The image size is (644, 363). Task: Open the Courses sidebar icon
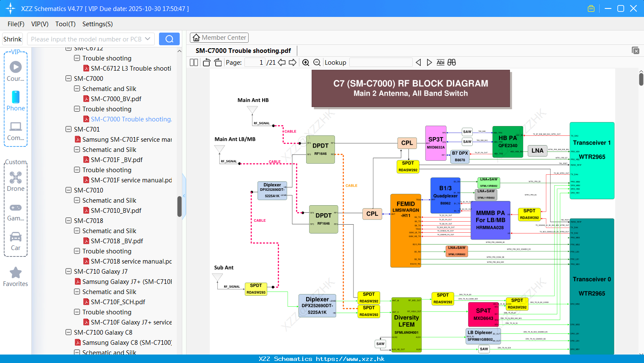click(x=16, y=71)
